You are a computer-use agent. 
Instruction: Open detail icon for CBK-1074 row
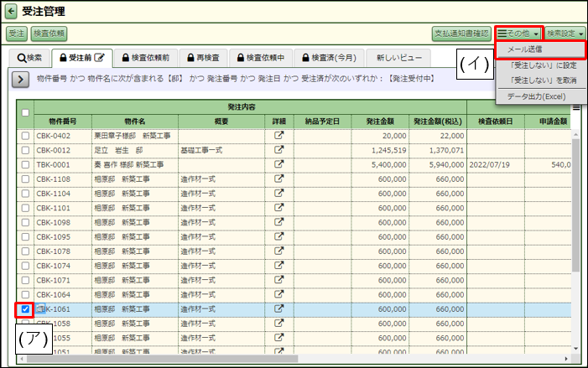[x=278, y=266]
